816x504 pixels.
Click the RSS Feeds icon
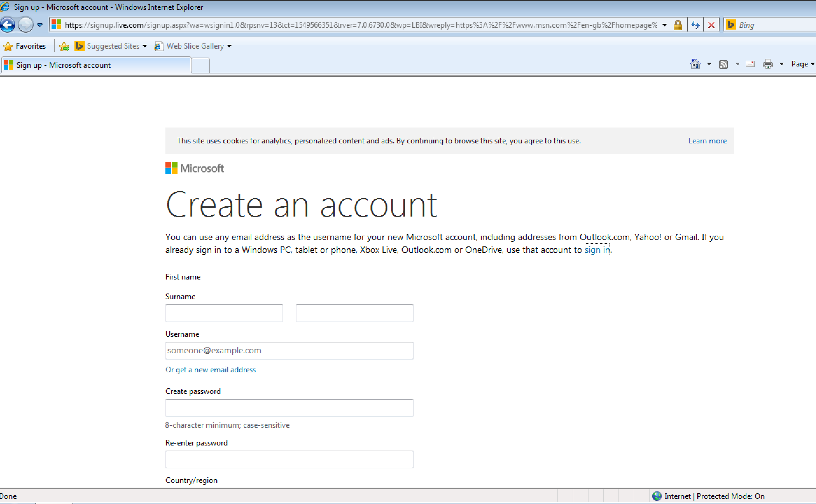pos(723,64)
